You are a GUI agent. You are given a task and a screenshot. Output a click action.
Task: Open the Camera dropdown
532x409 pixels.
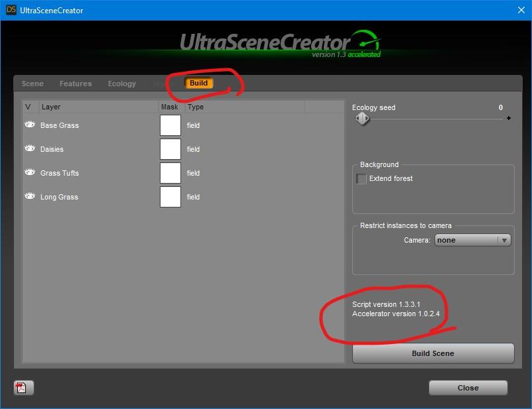click(x=472, y=240)
